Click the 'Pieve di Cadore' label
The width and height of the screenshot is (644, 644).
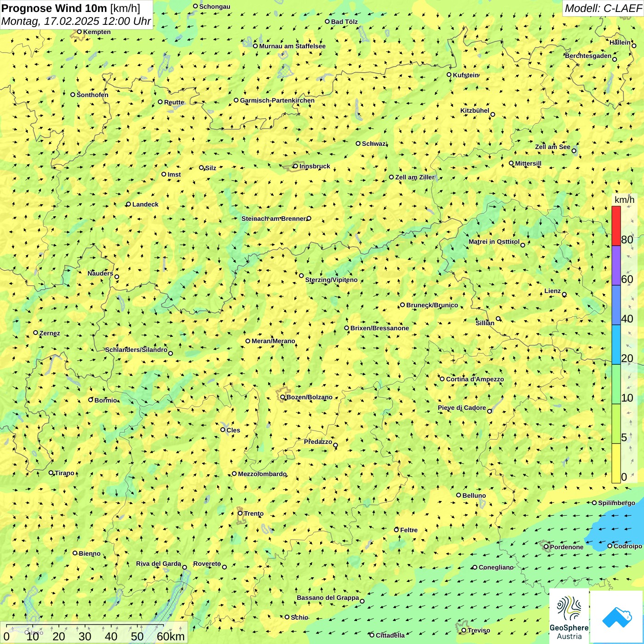pos(462,408)
